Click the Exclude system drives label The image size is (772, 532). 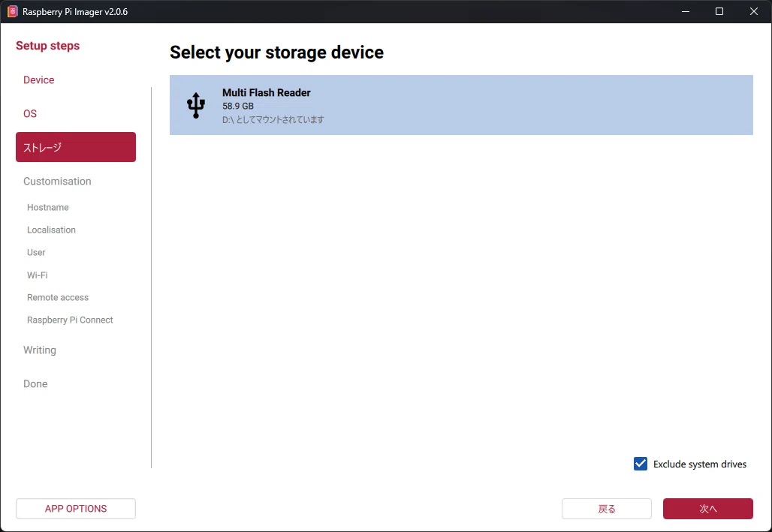coord(700,464)
